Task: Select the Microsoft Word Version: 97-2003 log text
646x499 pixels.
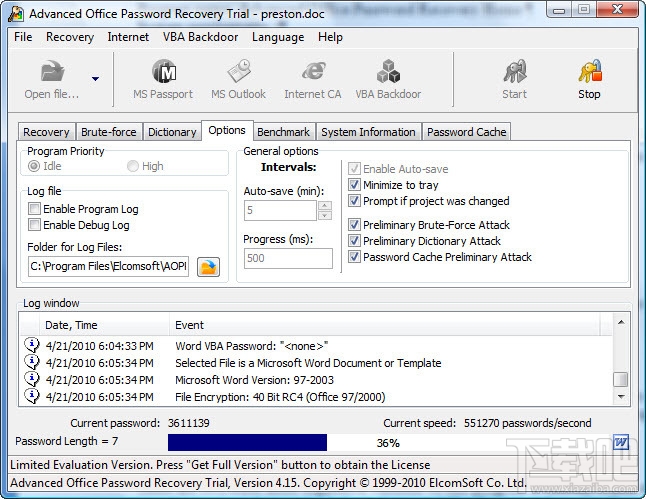Action: tap(254, 380)
